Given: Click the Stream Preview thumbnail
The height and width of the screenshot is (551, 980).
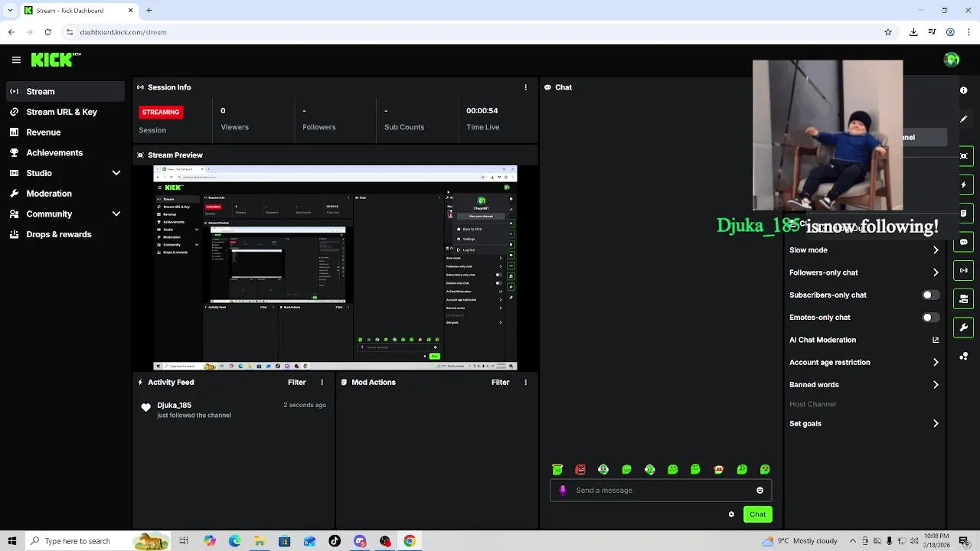Looking at the screenshot, I should (x=335, y=268).
